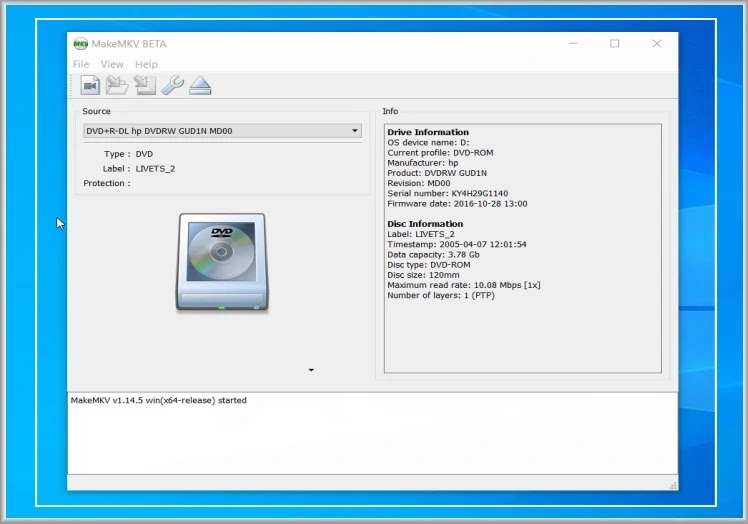
Task: Click the 'MakeMKV BETA' window title
Action: tap(129, 44)
